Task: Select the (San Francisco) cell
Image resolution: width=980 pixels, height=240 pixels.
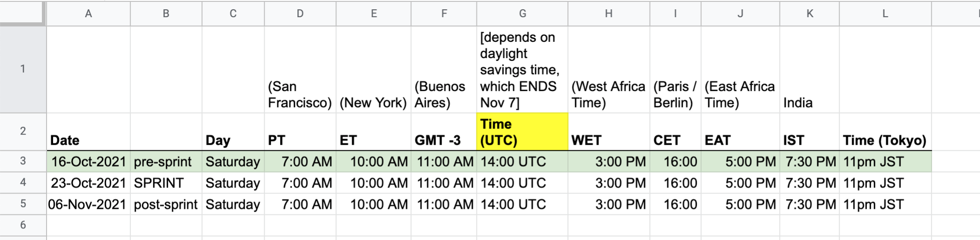Action: [x=300, y=94]
